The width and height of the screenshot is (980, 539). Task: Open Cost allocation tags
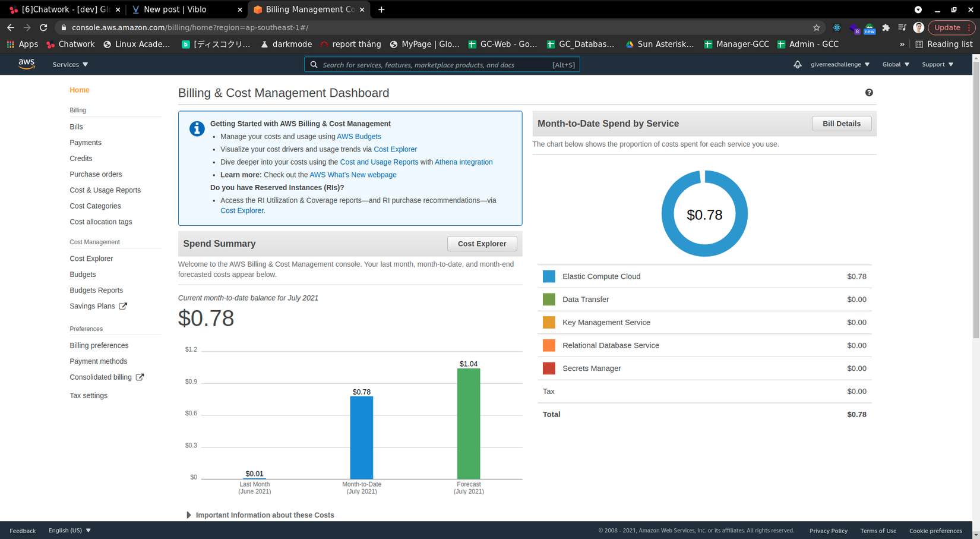coord(101,222)
